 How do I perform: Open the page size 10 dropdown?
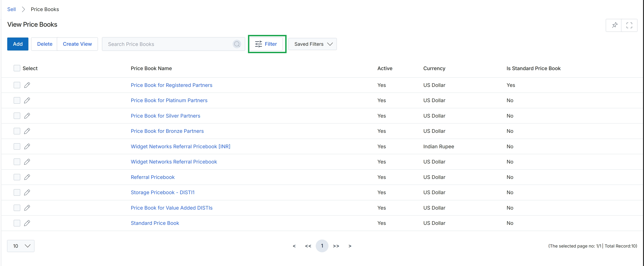tap(21, 246)
